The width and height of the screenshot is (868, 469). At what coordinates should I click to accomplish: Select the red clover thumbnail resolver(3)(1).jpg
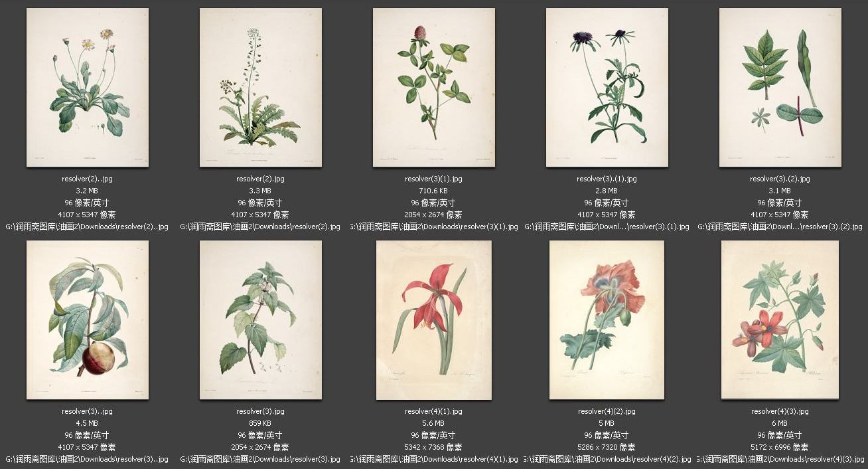434,88
